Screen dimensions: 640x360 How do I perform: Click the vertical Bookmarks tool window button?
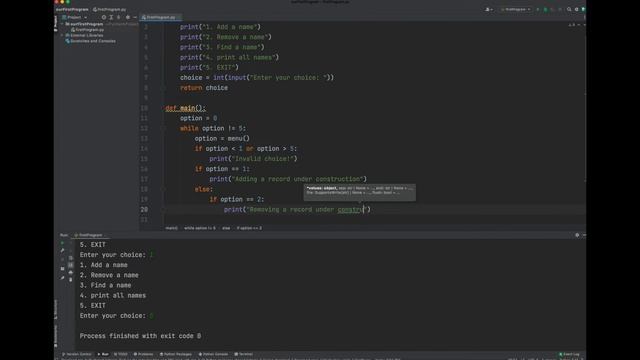56,336
